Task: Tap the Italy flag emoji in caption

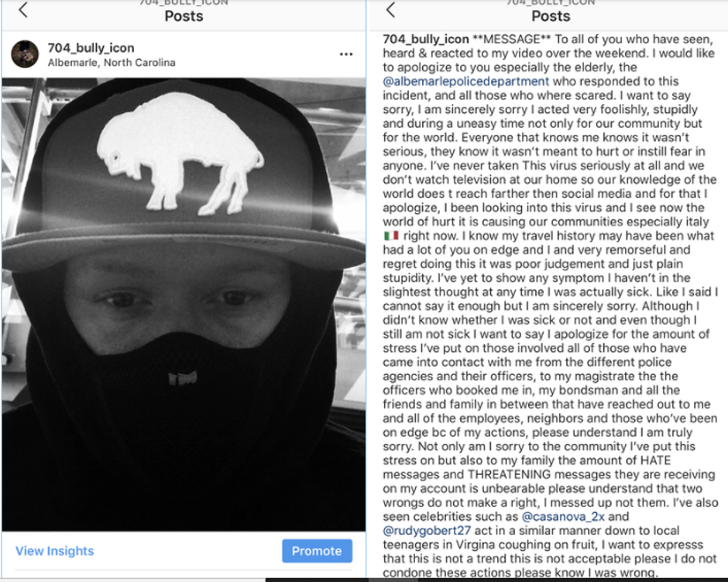Action: [391, 236]
